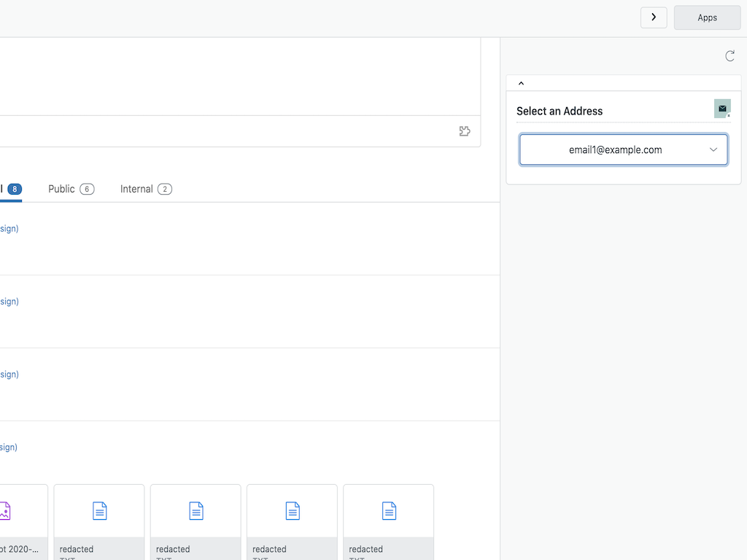Click the first blue sign link

pyautogui.click(x=7, y=228)
